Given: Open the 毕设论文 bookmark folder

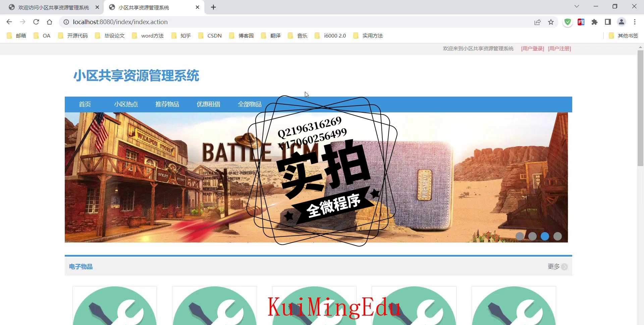Looking at the screenshot, I should coord(110,36).
